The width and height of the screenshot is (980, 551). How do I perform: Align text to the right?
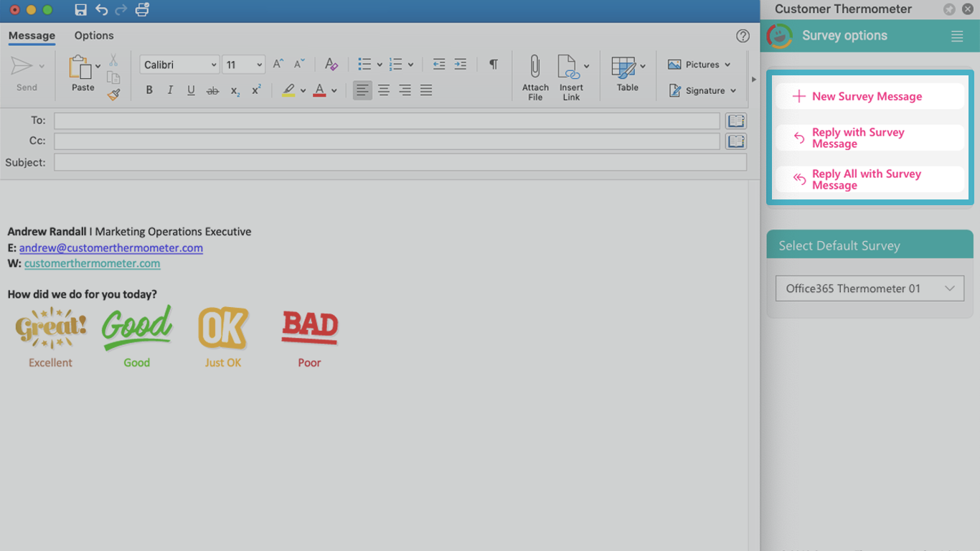pos(405,90)
